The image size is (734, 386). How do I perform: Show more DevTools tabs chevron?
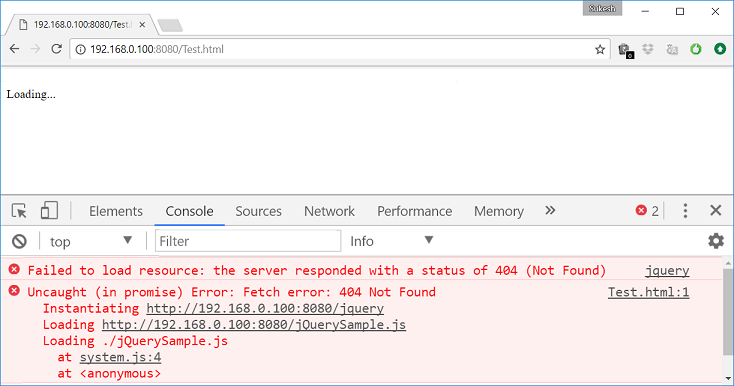pyautogui.click(x=550, y=211)
